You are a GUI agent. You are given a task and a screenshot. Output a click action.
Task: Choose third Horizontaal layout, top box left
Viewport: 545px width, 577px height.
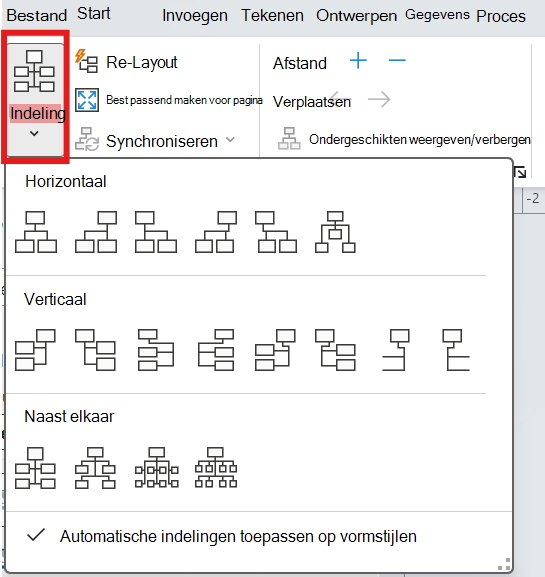(x=156, y=232)
